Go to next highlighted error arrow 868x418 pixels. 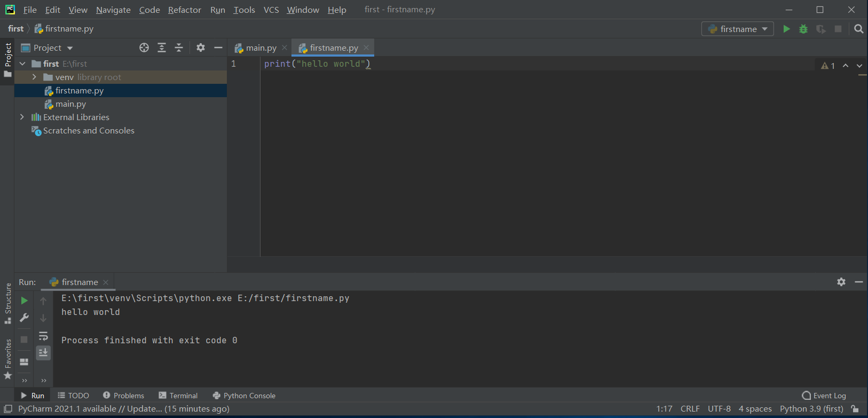(x=859, y=66)
